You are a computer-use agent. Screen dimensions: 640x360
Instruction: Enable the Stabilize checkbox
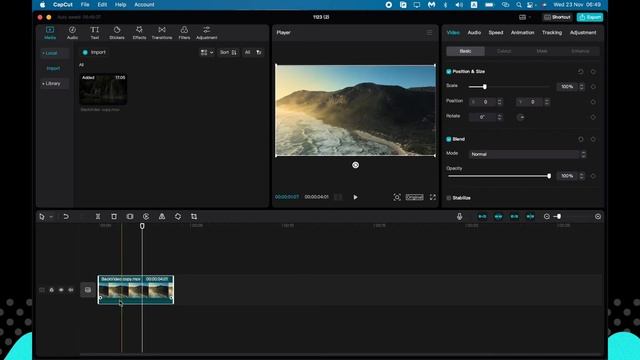coord(449,198)
